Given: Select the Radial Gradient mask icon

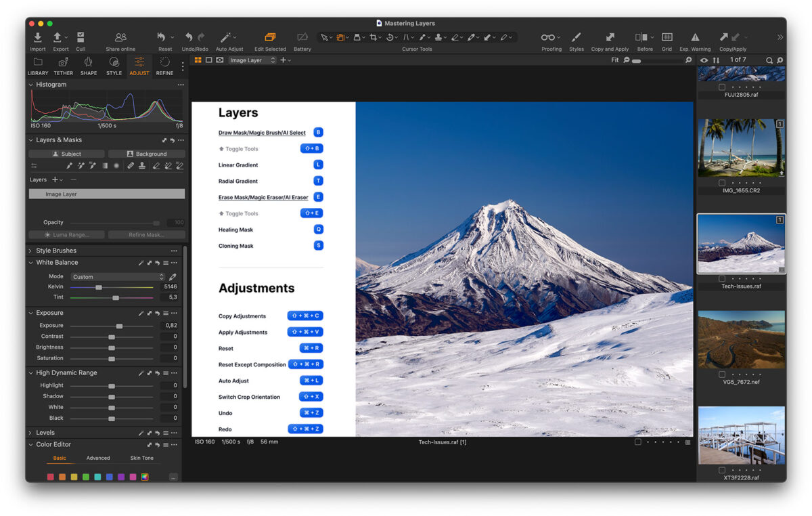Looking at the screenshot, I should click(x=116, y=165).
